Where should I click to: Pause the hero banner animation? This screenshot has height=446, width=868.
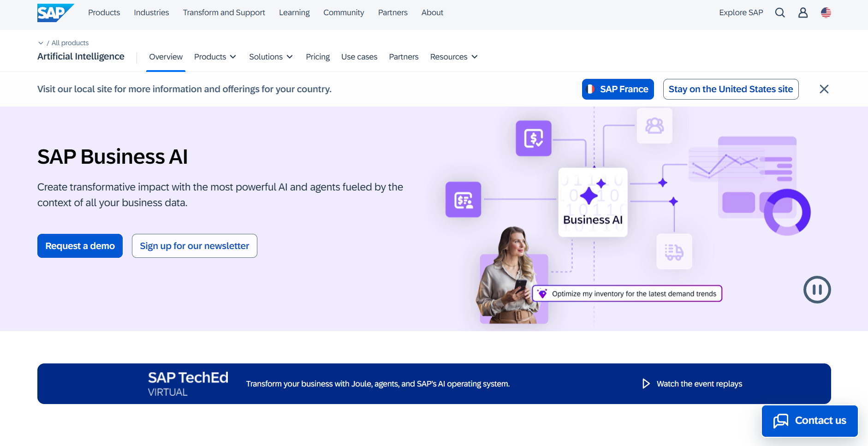click(817, 290)
